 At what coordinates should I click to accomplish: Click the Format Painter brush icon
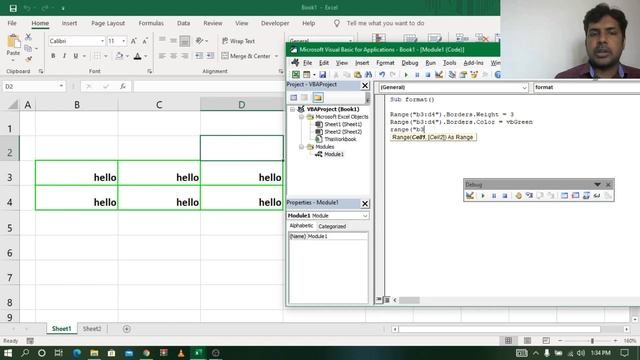click(x=28, y=59)
